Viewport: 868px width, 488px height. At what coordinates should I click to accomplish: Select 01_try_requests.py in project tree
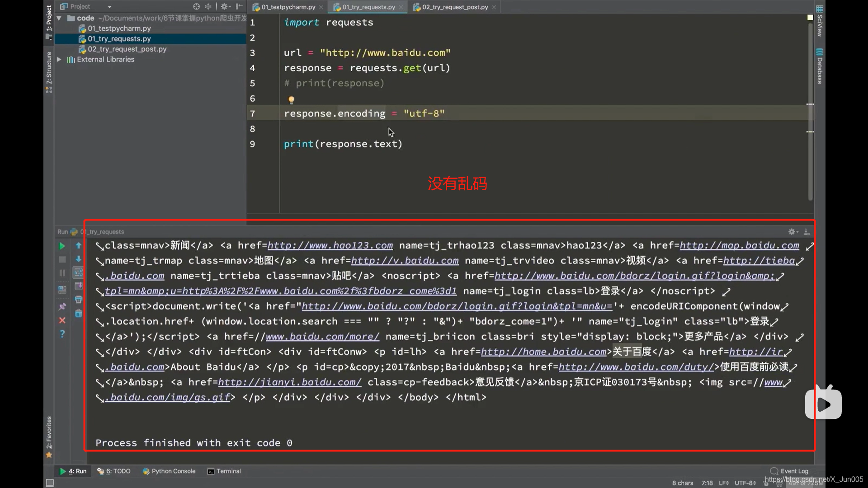pyautogui.click(x=119, y=39)
